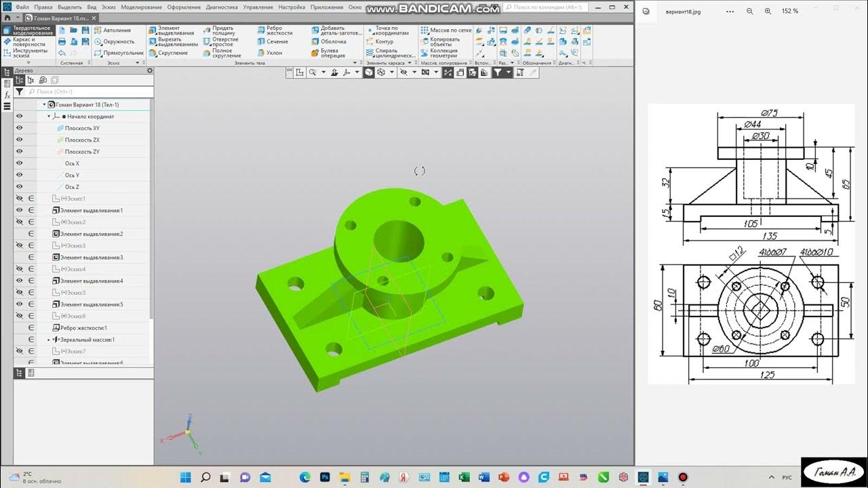
Task: Toggle visibility of Ось Y
Action: pos(19,175)
